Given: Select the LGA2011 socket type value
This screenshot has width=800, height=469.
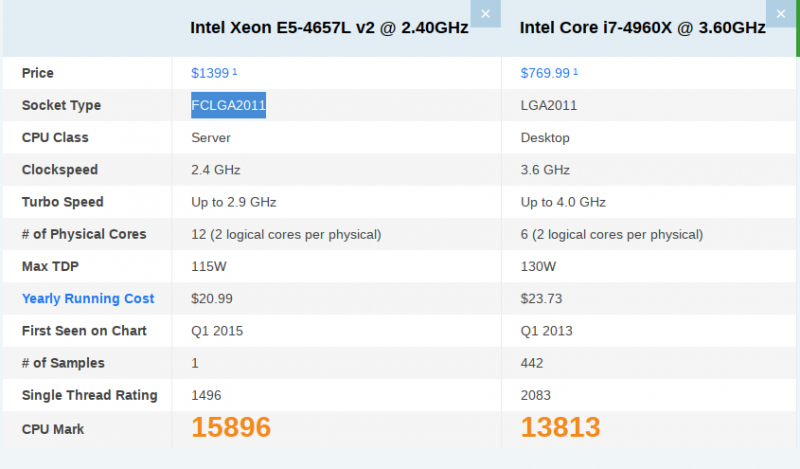Looking at the screenshot, I should coord(548,106).
